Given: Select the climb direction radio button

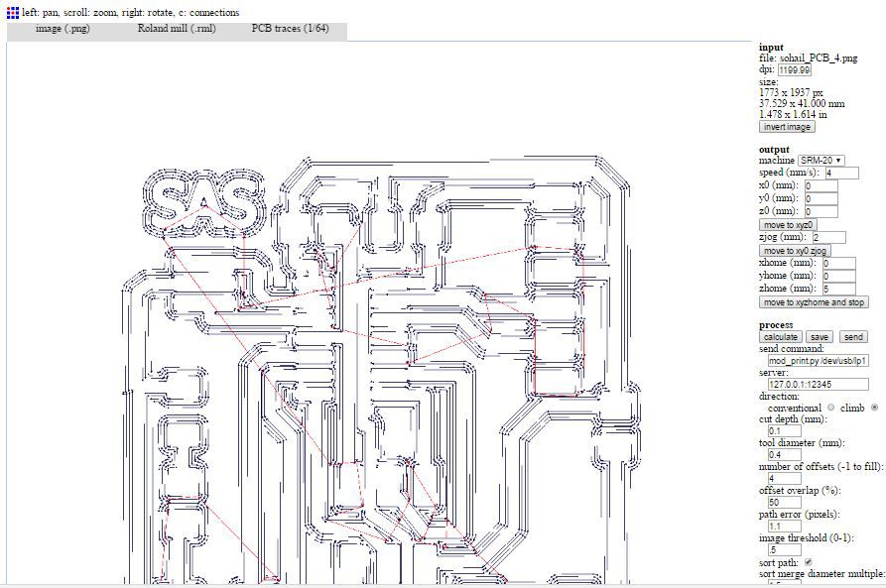Looking at the screenshot, I should (875, 408).
